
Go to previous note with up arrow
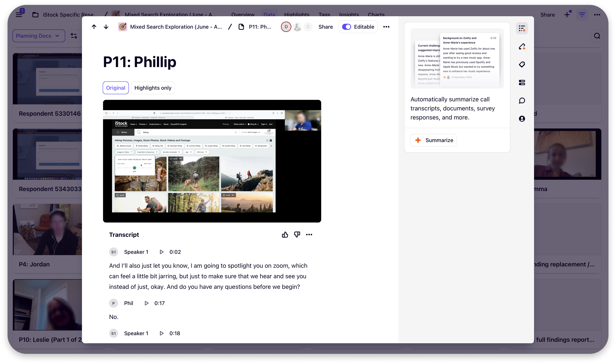[94, 27]
